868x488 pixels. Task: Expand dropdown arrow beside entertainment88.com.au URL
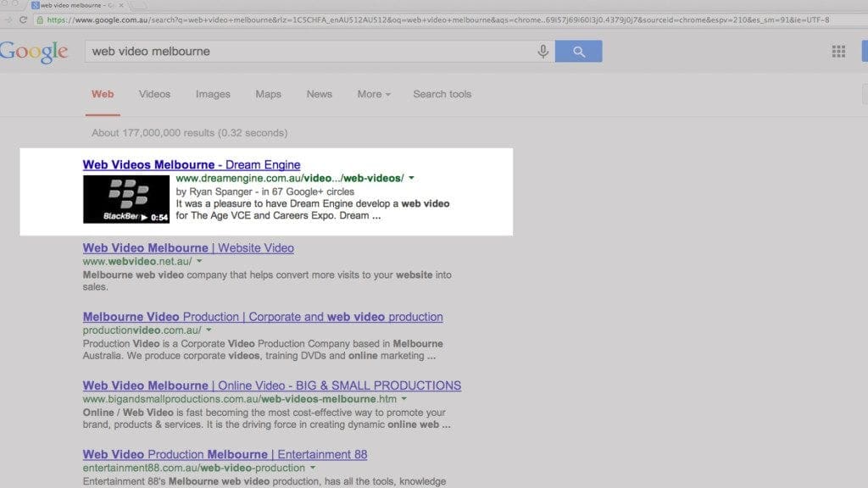[x=313, y=468]
